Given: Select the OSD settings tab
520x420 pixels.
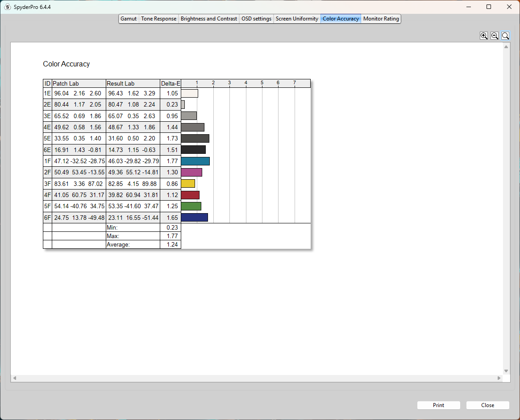Looking at the screenshot, I should 256,19.
